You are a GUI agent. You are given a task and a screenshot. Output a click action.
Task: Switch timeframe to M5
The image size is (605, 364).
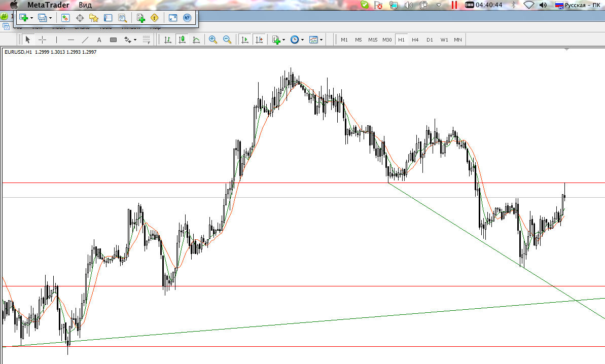coord(359,40)
